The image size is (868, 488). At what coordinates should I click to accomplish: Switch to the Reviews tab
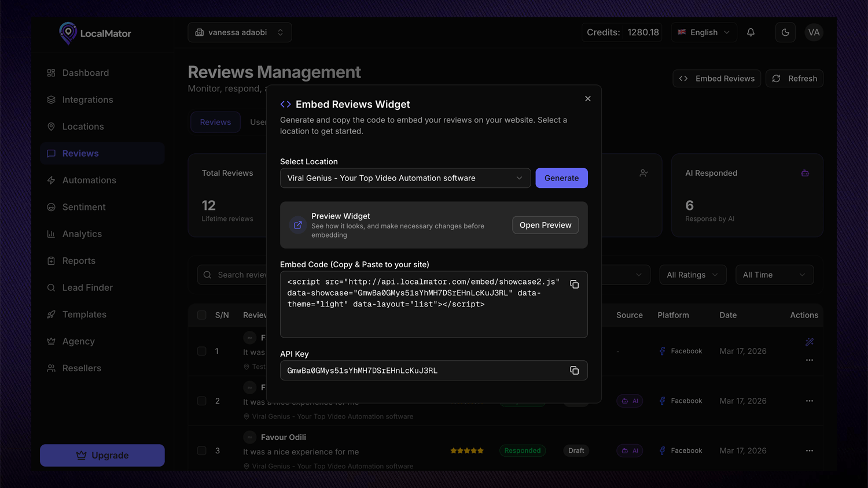pos(215,122)
